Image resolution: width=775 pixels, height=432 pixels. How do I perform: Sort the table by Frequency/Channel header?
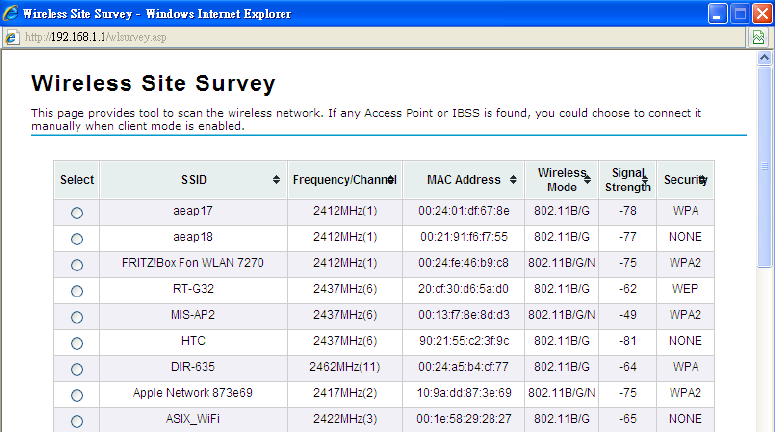pos(344,180)
